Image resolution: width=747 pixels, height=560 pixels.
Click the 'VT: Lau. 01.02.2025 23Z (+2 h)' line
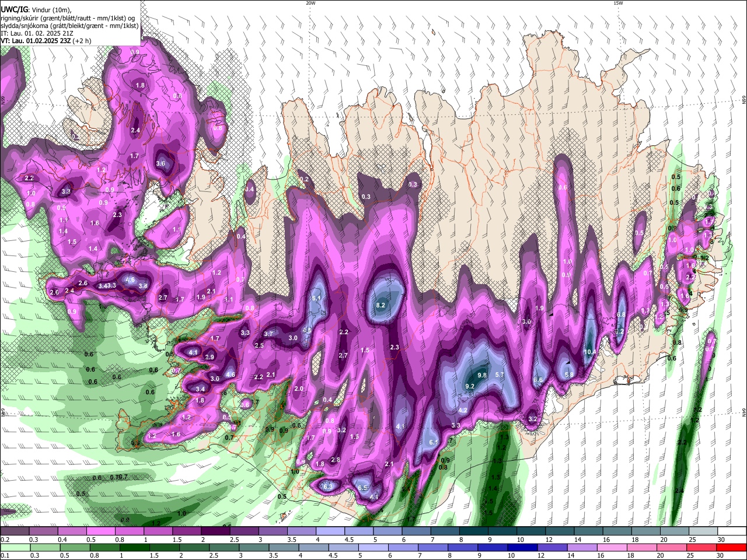coord(46,41)
